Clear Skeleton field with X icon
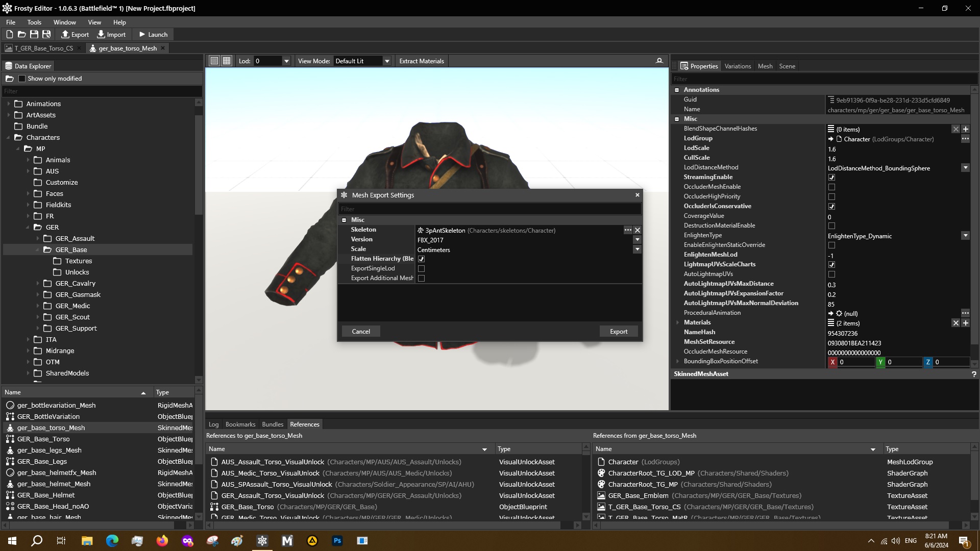The width and height of the screenshot is (980, 551). (x=637, y=230)
